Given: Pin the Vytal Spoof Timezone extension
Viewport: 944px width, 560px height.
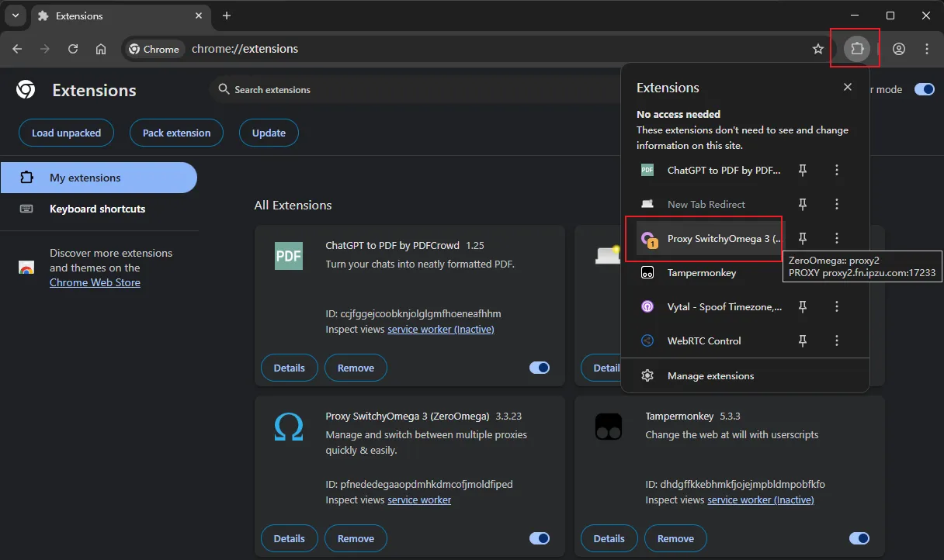Looking at the screenshot, I should pos(803,306).
